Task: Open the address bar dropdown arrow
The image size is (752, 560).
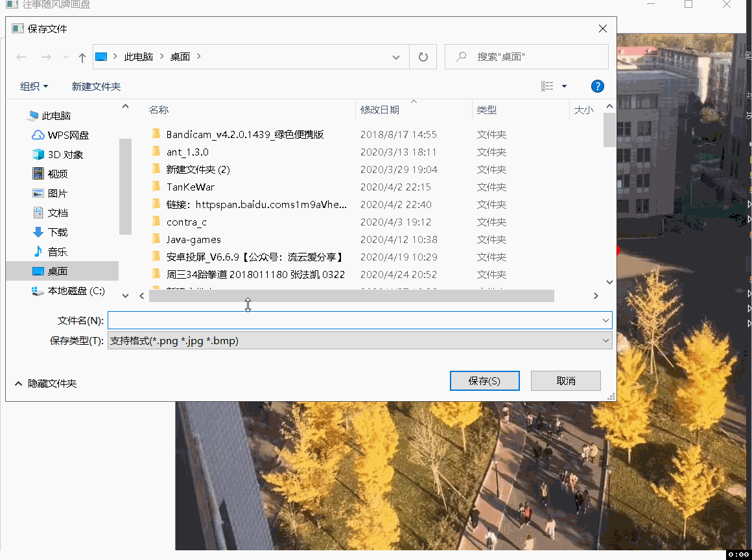Action: [396, 57]
